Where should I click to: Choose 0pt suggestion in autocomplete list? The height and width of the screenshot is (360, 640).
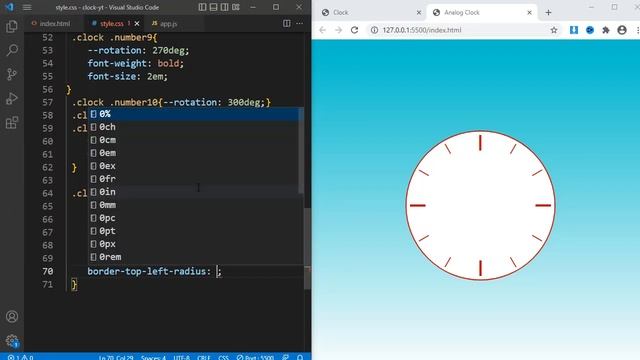tap(194, 231)
